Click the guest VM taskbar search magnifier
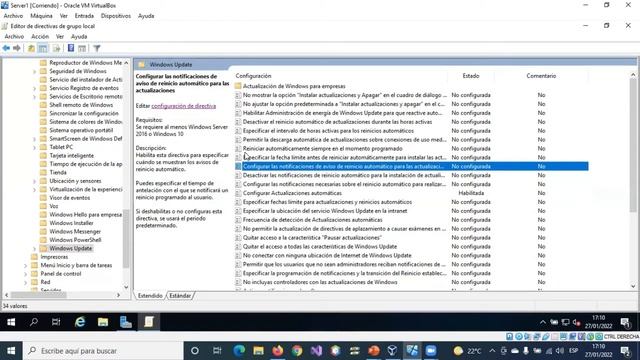Viewport: 640px width, 360px height. click(34, 322)
